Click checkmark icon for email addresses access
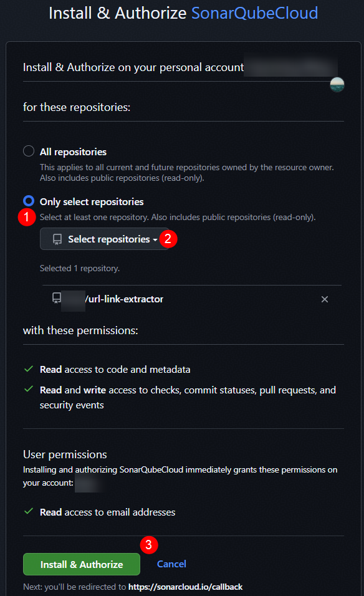 point(29,511)
